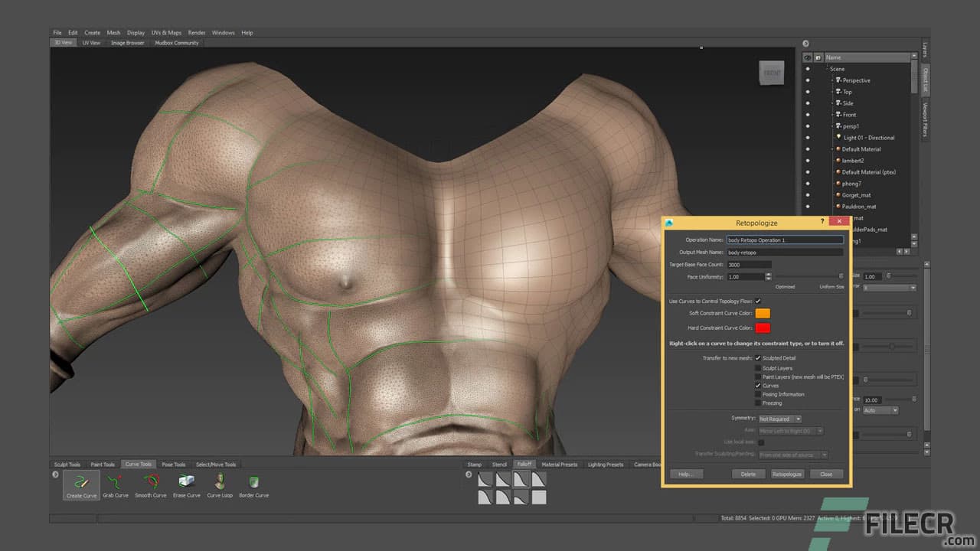Enable Sculpt Layers transfer to new mesh
The image size is (980, 551).
coord(757,367)
